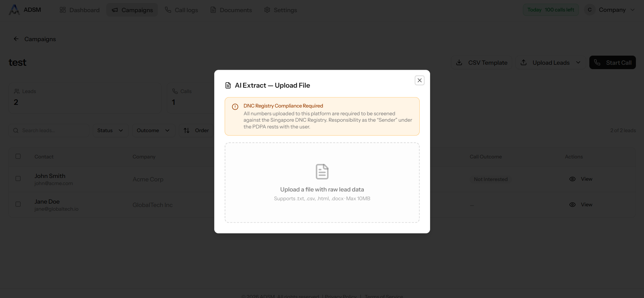This screenshot has height=298, width=644.
Task: Open the Status filter dropdown
Action: [110, 130]
